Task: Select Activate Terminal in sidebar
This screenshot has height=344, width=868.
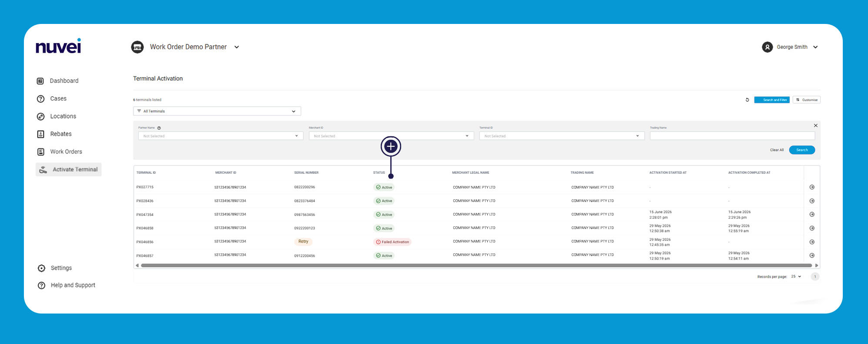Action: [69, 169]
